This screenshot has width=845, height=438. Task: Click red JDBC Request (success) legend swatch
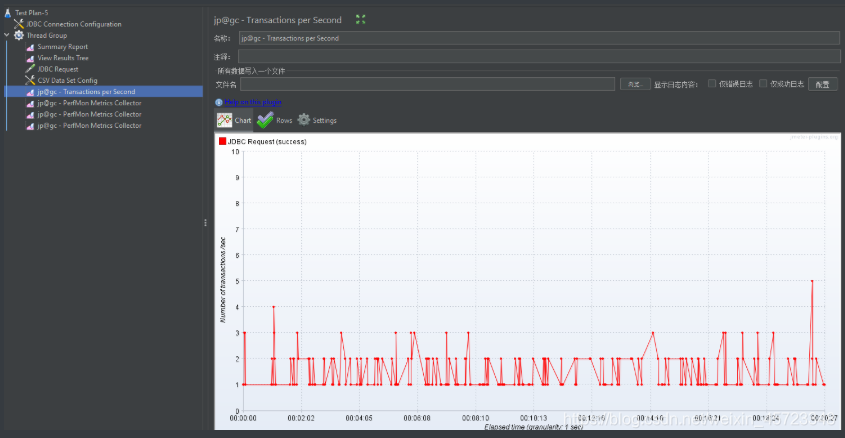point(222,141)
